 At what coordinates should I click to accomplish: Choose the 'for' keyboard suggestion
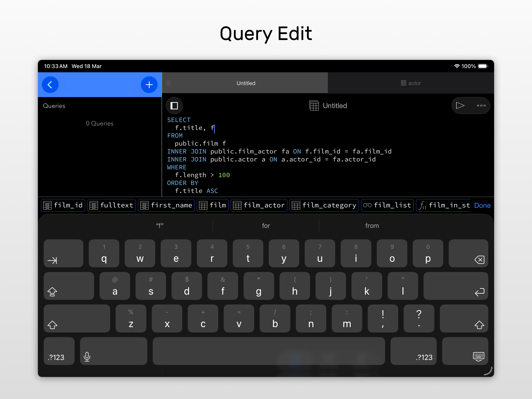tap(266, 226)
